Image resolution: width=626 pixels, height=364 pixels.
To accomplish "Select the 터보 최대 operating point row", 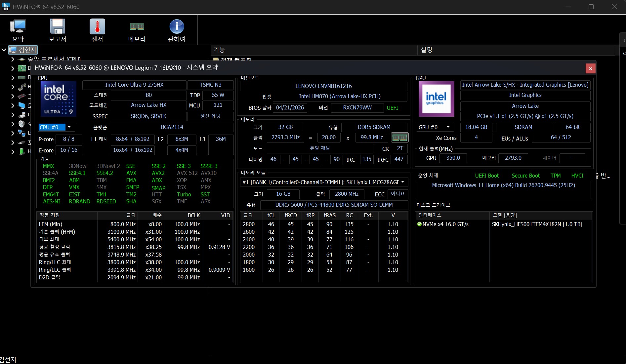I will (135, 239).
